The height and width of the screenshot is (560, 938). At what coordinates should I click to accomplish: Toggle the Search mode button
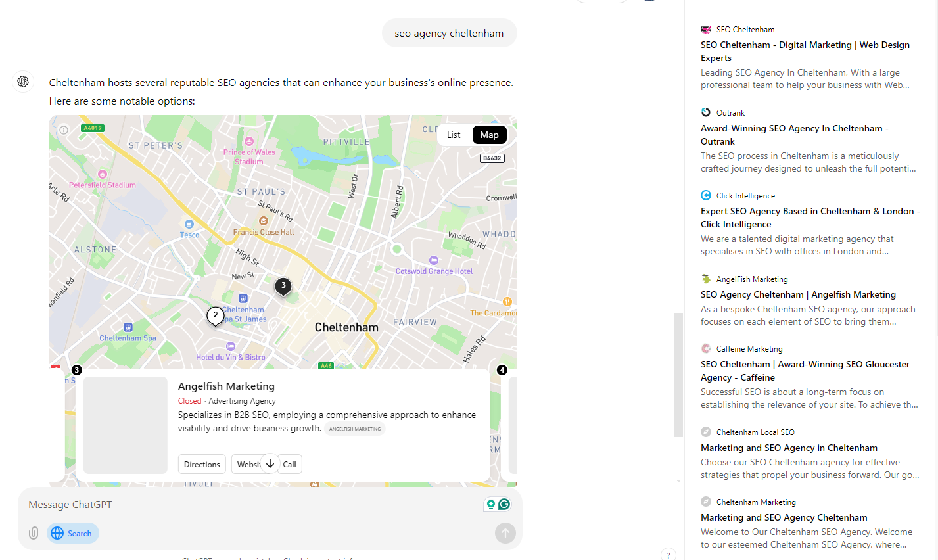tap(73, 533)
